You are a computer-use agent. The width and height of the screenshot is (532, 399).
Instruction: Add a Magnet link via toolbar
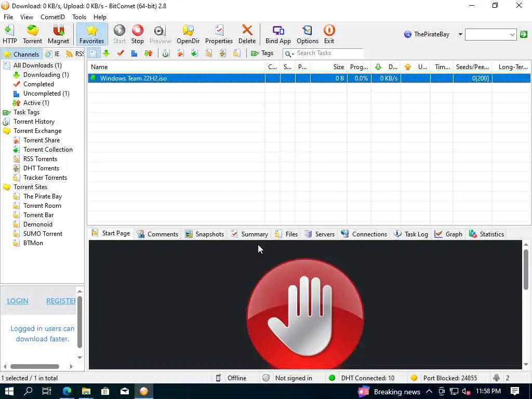58,34
